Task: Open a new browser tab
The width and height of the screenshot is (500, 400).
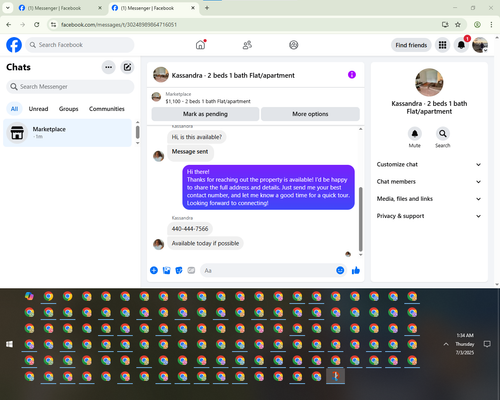Action: pos(207,8)
